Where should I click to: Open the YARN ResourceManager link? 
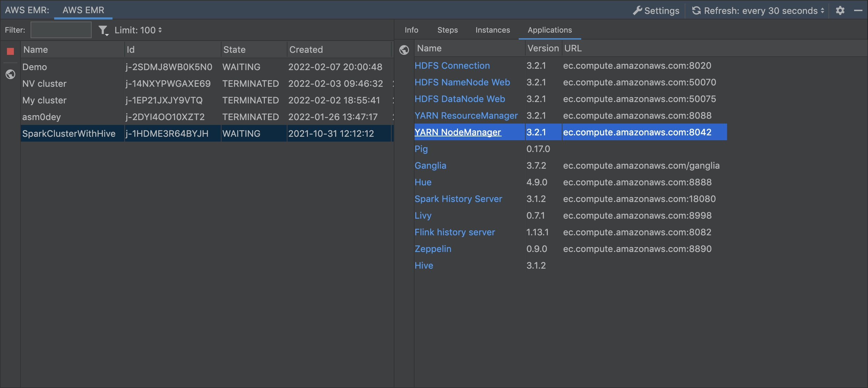[x=466, y=116]
